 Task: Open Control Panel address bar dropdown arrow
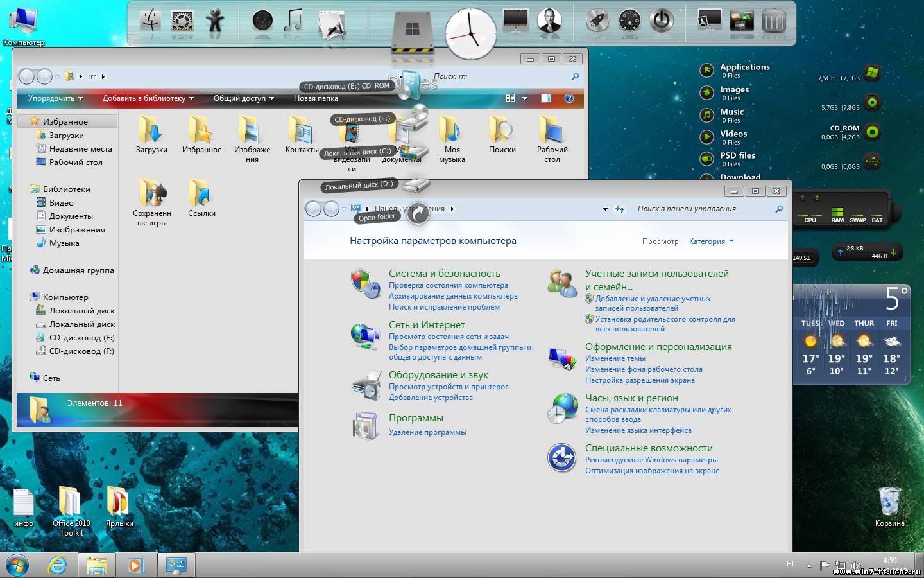point(604,209)
